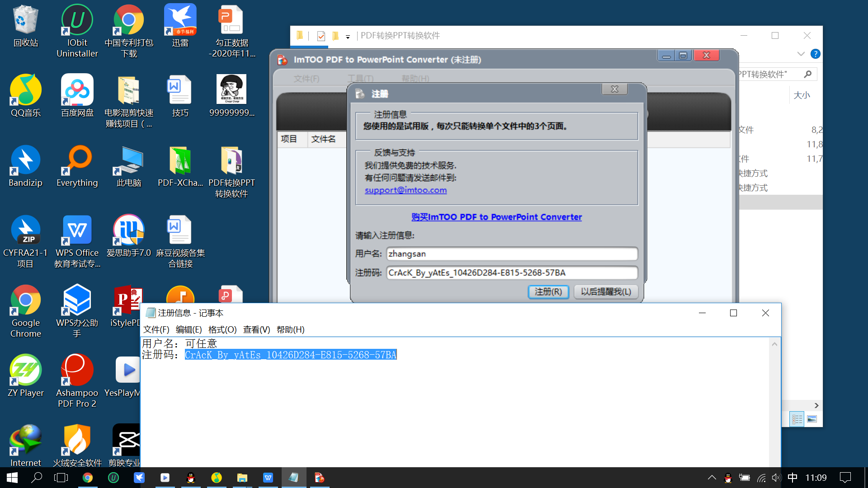Open Ashampoo PDF Pro 2 icon
The width and height of the screenshot is (868, 488).
(77, 382)
